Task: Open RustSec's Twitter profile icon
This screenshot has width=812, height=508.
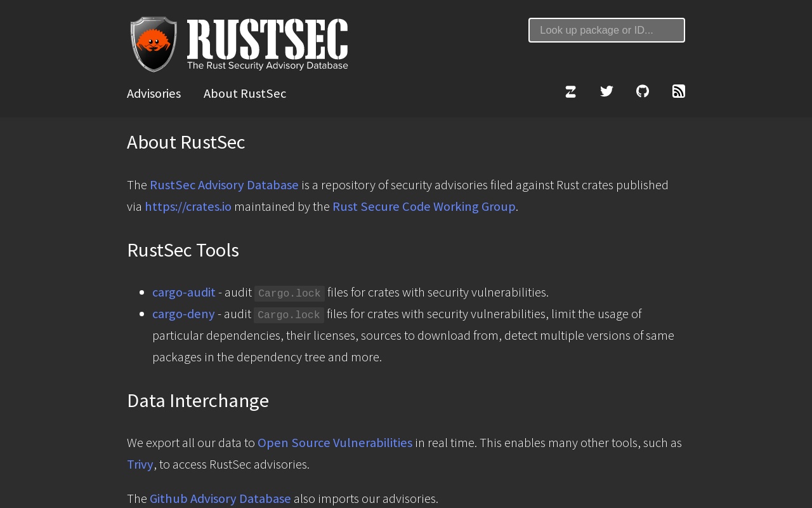Action: point(606,91)
